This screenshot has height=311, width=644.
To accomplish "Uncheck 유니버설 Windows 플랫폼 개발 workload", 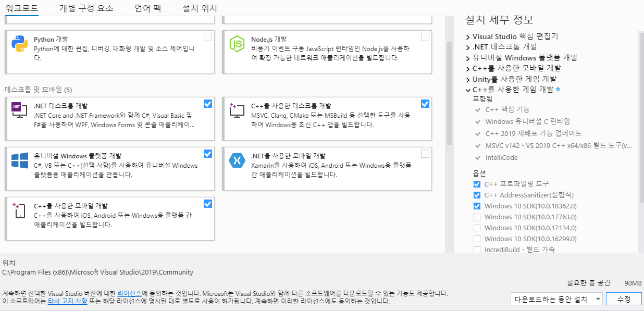I will [x=208, y=154].
